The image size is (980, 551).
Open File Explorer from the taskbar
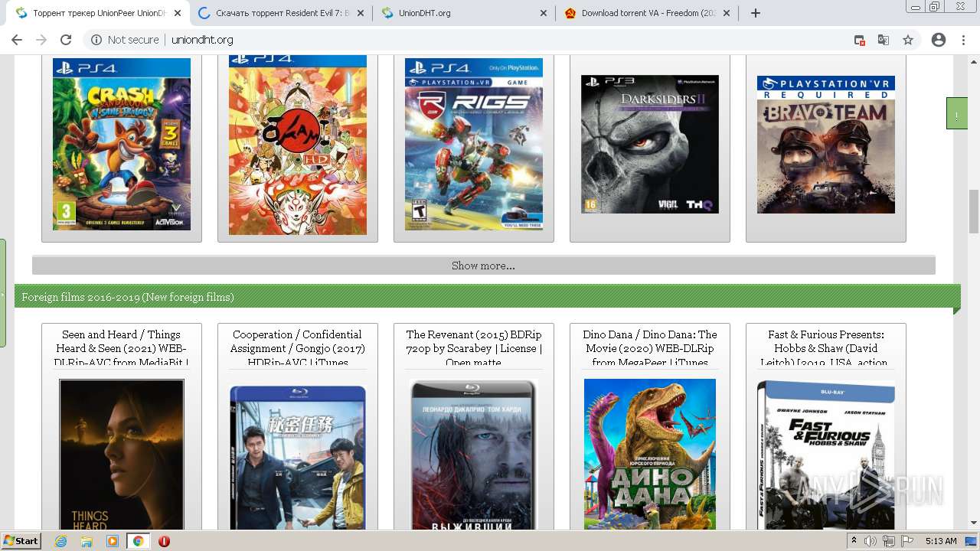87,541
